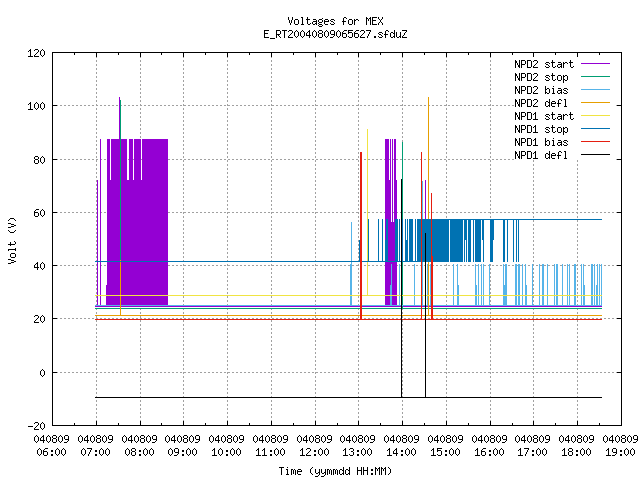This screenshot has height=480, width=640.
Task: Click the y-axis tick value 60
Action: click(x=39, y=213)
